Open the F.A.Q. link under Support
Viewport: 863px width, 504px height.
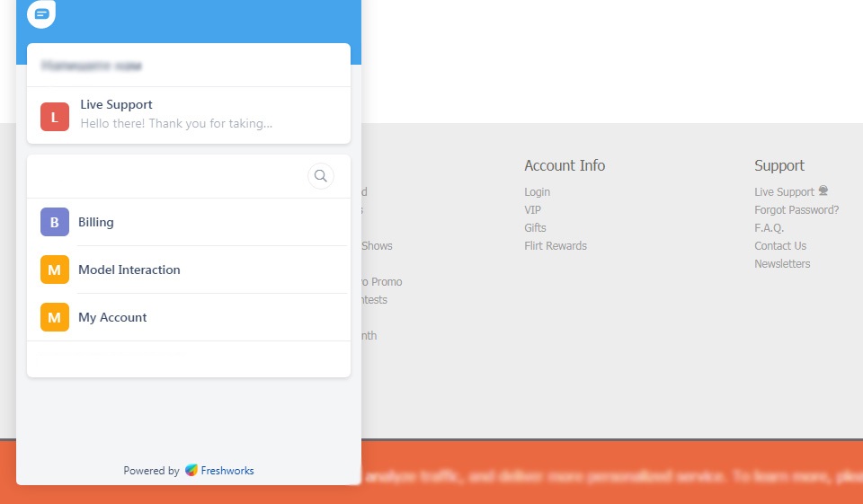click(770, 228)
